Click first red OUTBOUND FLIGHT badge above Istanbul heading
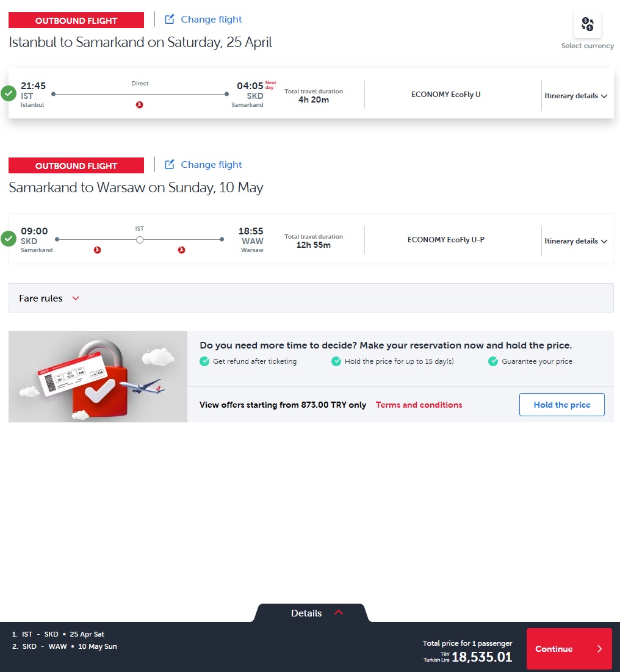 point(76,20)
